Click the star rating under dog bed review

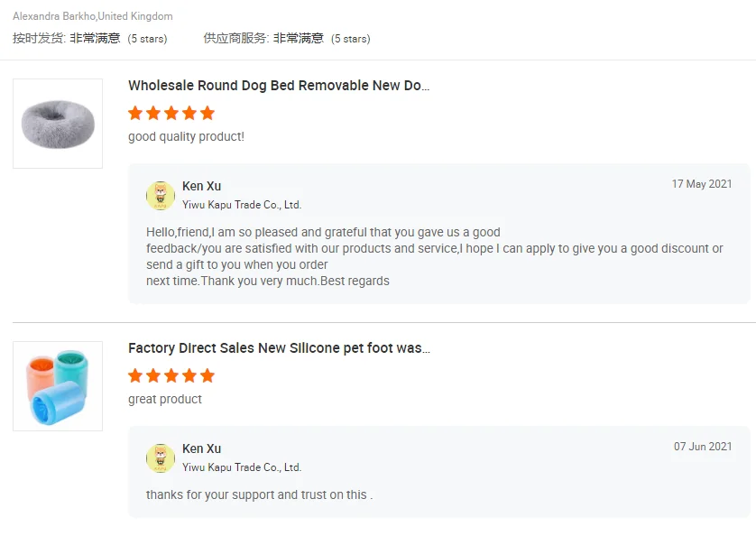click(x=171, y=113)
